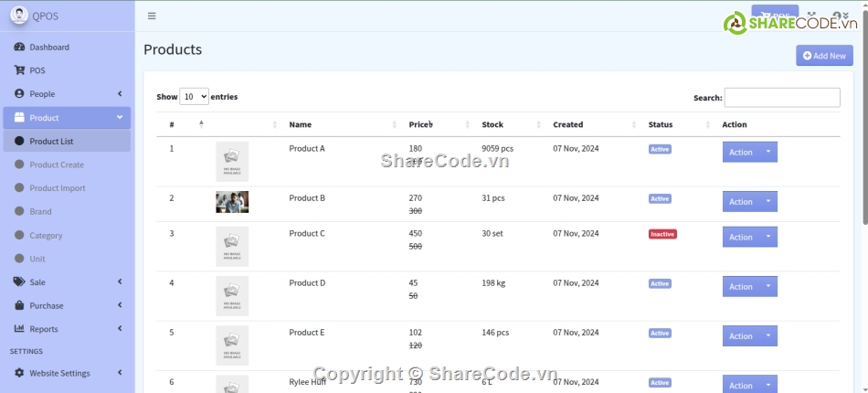The image size is (868, 393).
Task: Expand the Website Settings submenu chevron
Action: tap(120, 373)
